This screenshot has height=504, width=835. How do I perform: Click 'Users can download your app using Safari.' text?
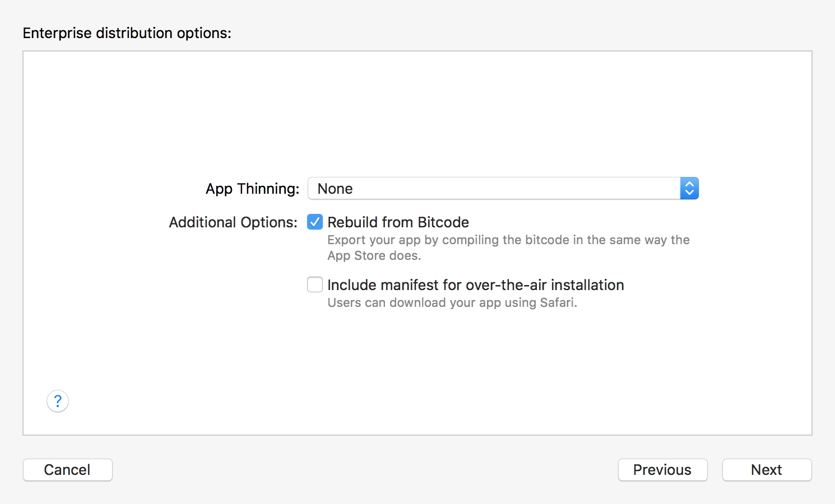(x=452, y=302)
